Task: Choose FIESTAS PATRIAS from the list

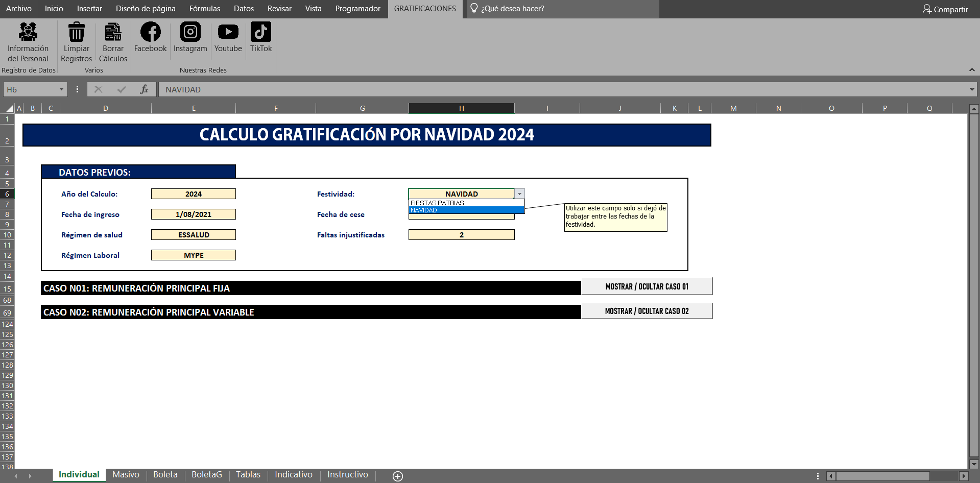Action: [x=437, y=203]
